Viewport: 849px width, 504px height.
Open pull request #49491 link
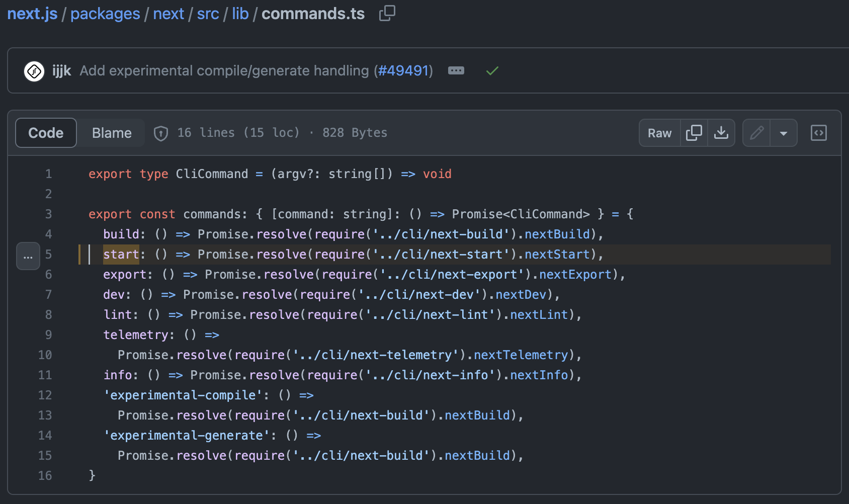click(403, 71)
